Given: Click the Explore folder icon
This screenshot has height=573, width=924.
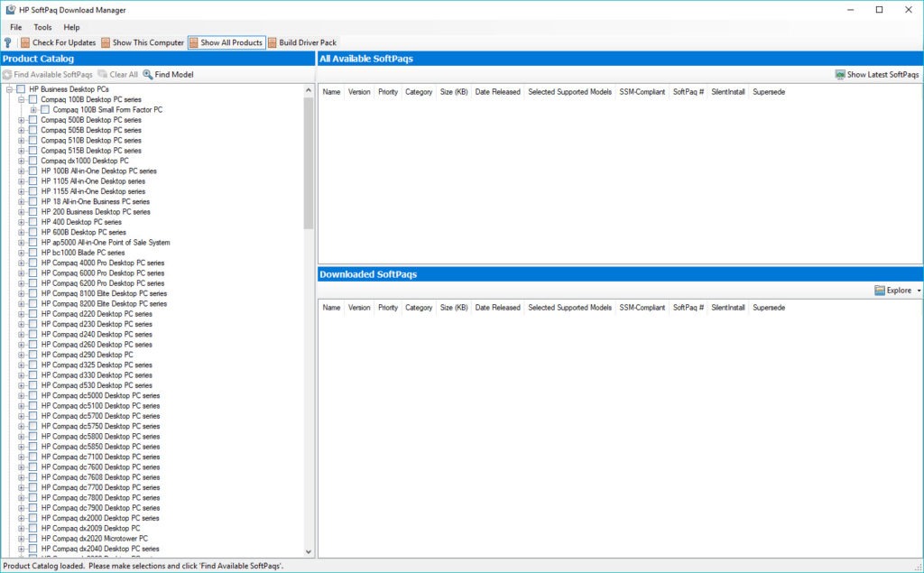Looking at the screenshot, I should [880, 290].
